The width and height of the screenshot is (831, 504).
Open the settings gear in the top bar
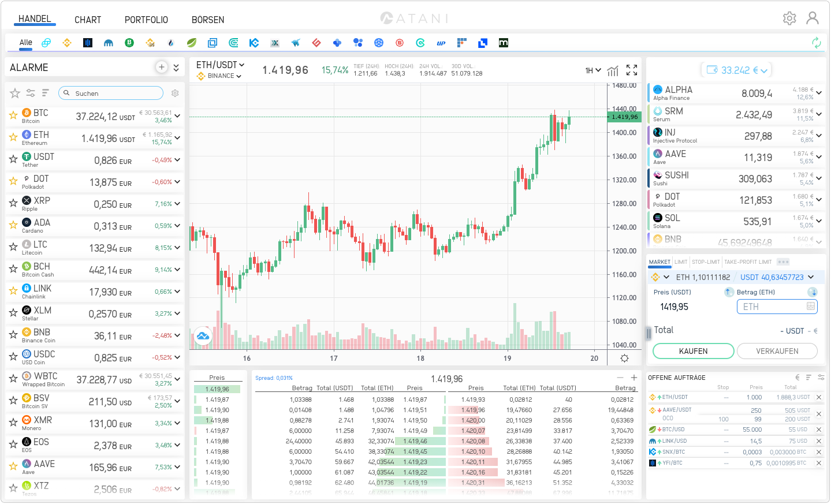(x=789, y=18)
